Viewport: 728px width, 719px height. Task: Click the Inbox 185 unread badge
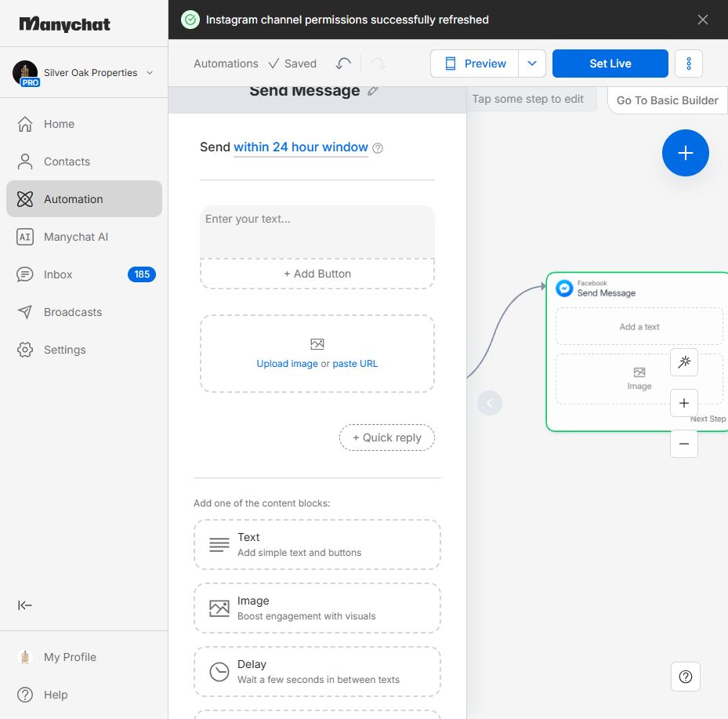pos(142,274)
